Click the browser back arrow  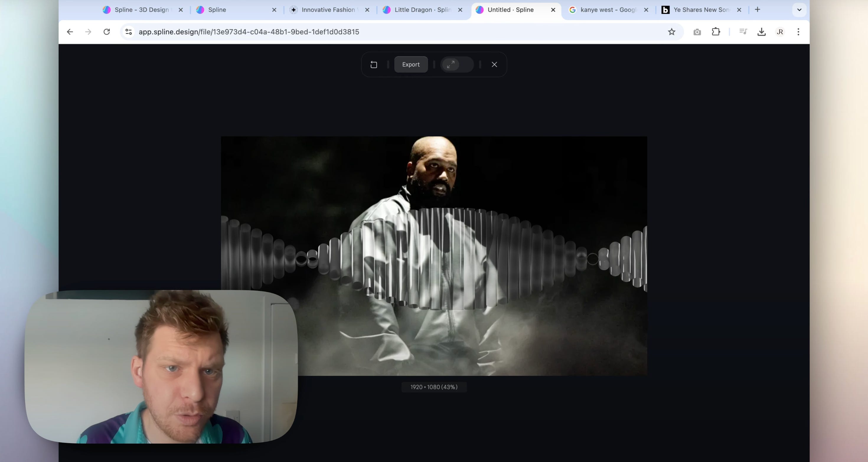tap(70, 32)
